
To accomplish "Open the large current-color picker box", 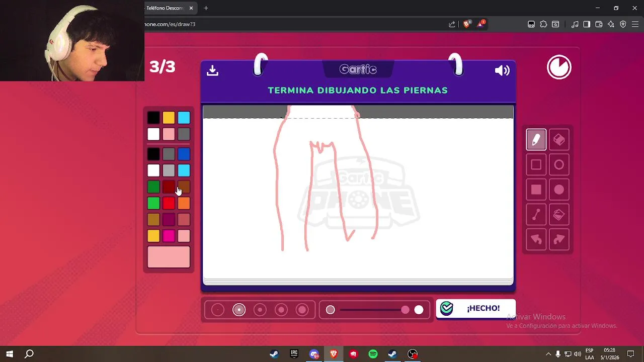I will pyautogui.click(x=169, y=257).
